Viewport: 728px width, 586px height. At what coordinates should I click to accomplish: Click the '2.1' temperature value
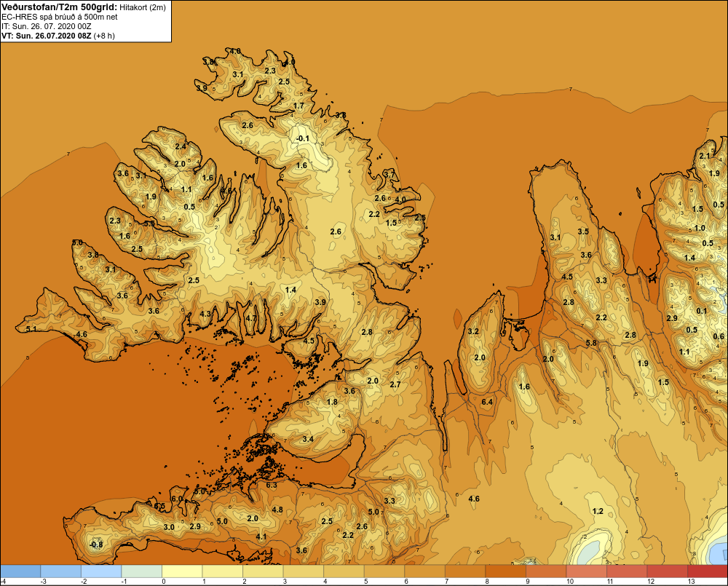[705, 156]
